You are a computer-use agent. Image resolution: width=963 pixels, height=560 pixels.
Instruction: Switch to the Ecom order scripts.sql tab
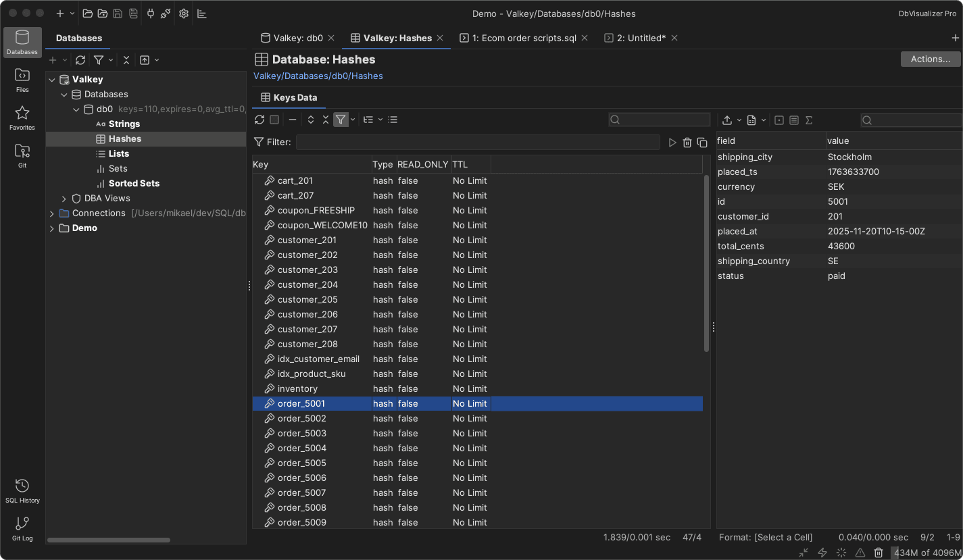pos(524,38)
